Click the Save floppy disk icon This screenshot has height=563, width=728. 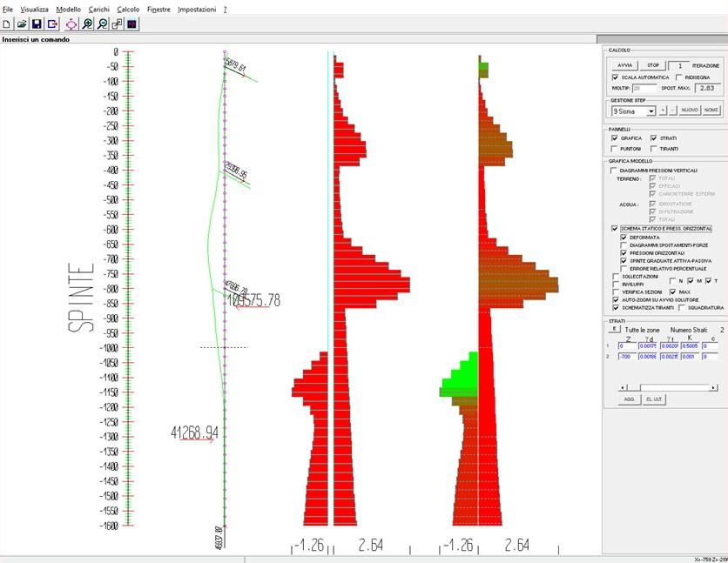pos(37,23)
